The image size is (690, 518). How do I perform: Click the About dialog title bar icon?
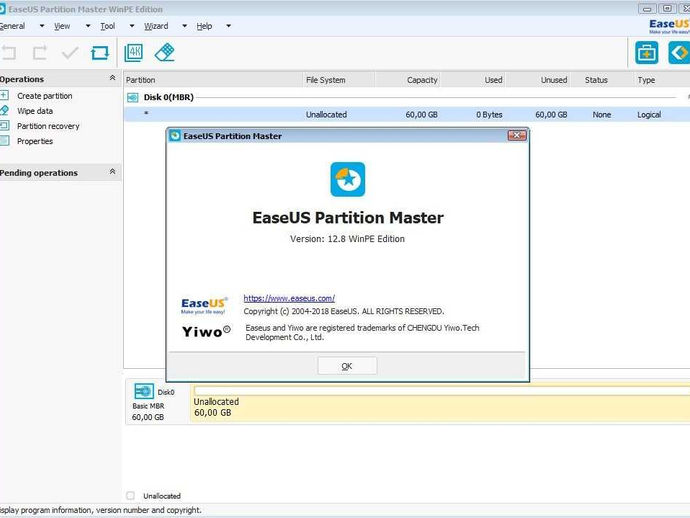(x=175, y=136)
